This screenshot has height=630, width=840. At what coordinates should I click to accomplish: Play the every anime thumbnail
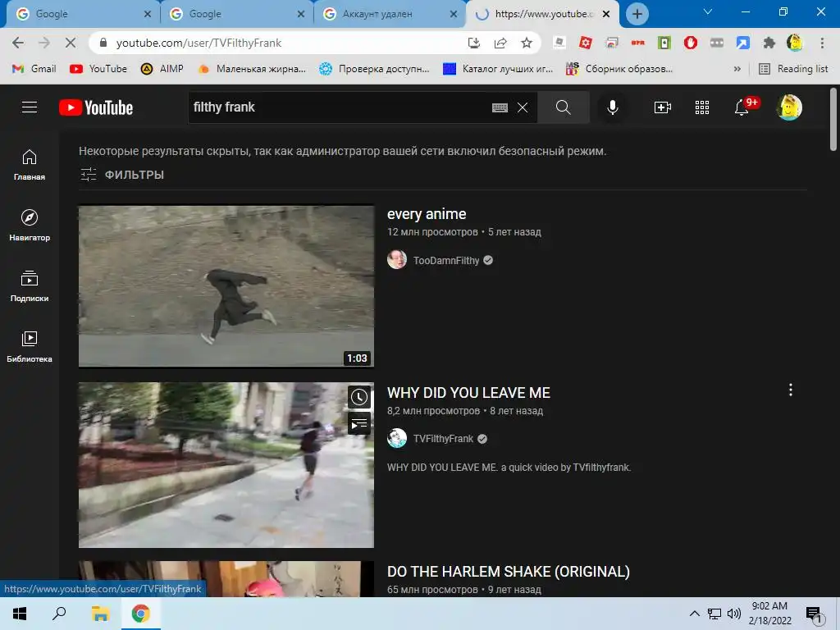(226, 286)
